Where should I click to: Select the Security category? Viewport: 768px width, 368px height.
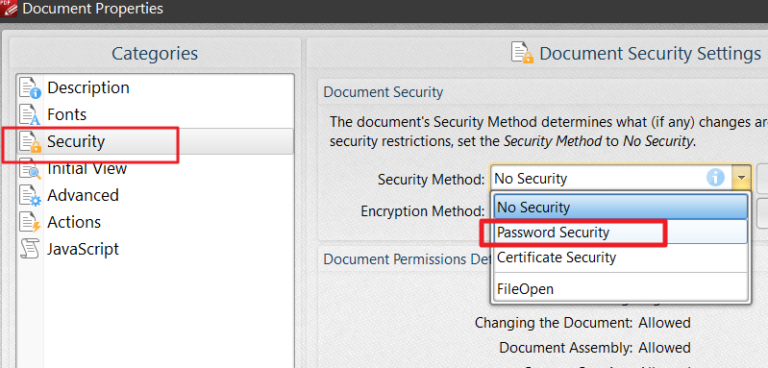tap(155, 142)
